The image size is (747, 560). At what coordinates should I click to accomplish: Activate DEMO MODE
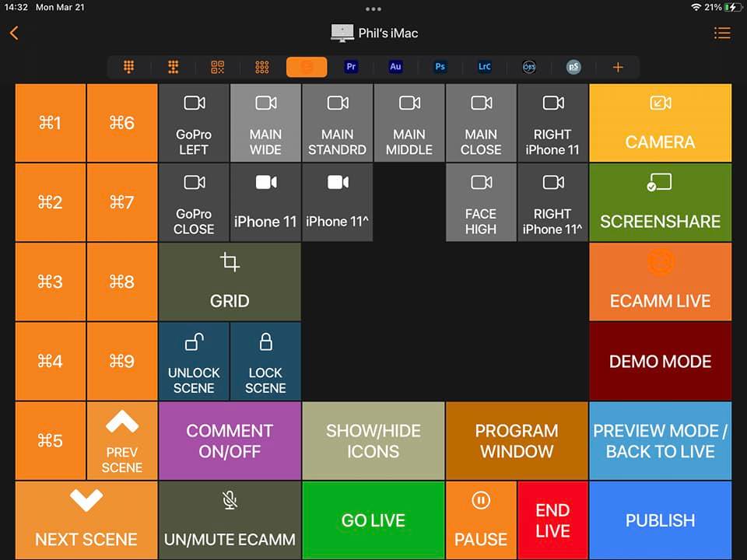click(x=661, y=362)
